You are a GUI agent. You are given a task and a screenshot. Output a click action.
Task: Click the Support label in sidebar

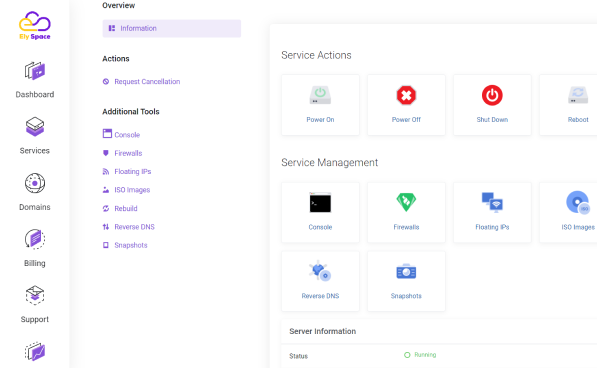(35, 319)
